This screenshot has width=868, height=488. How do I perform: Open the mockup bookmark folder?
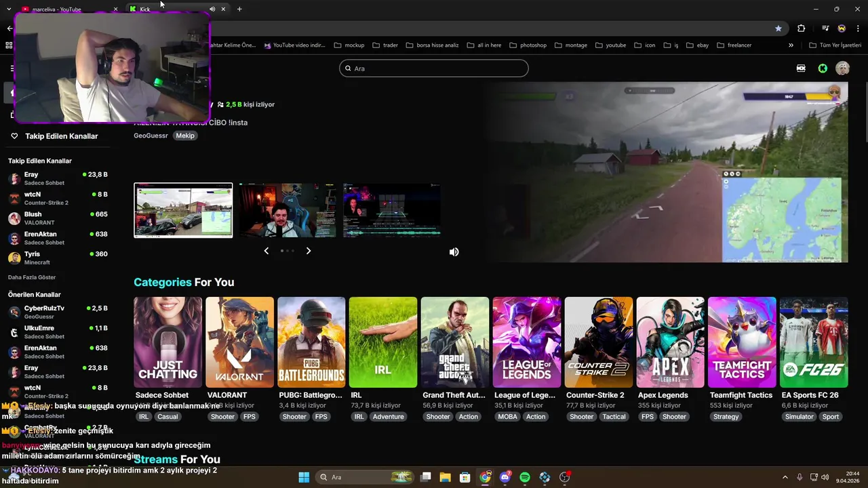pos(349,45)
